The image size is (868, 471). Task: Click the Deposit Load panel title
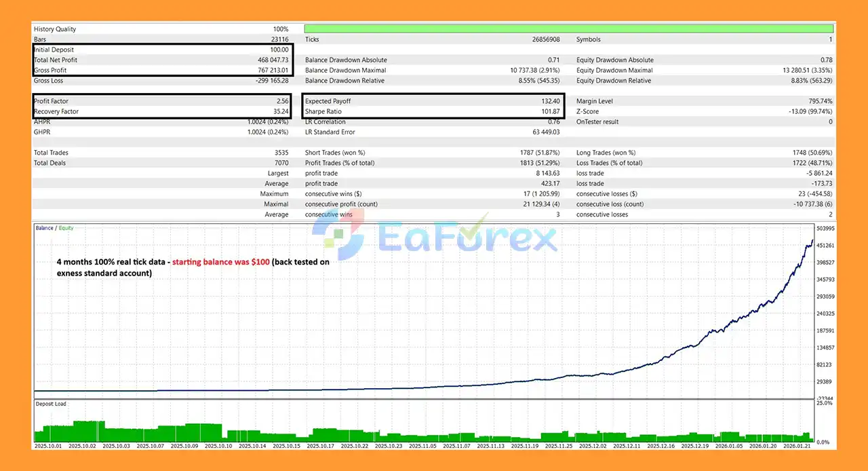click(x=51, y=404)
